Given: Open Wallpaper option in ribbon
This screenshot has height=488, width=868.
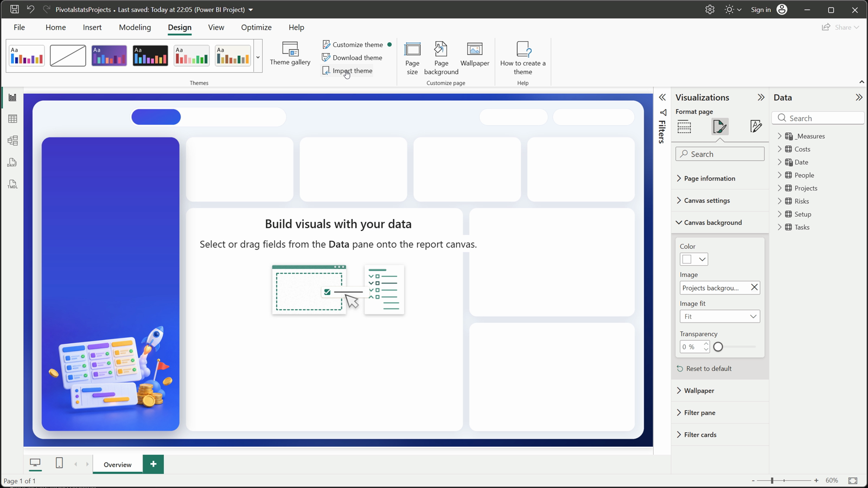Looking at the screenshot, I should [x=475, y=54].
